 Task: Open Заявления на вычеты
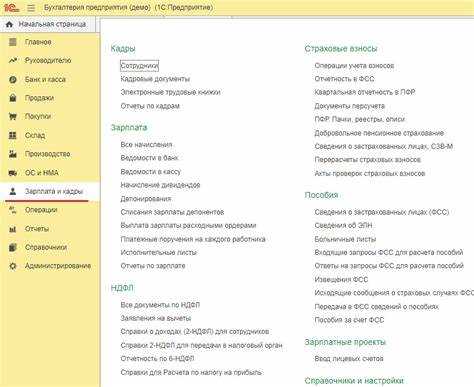[156, 318]
